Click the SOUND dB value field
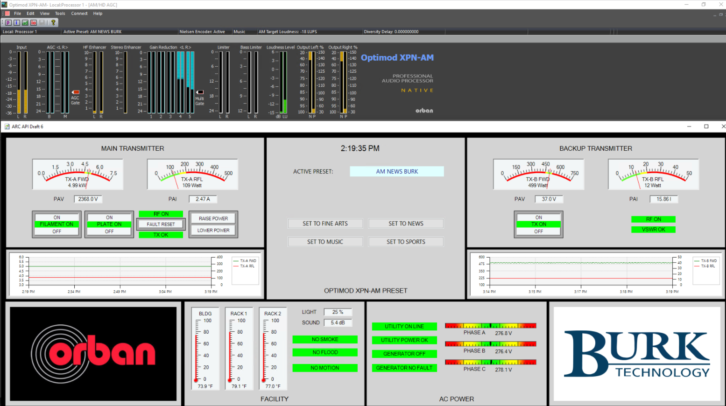The height and width of the screenshot is (406, 726). coord(338,323)
